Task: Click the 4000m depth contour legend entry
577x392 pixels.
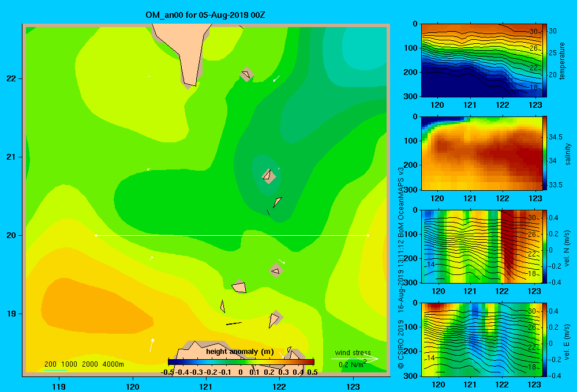Action: pyautogui.click(x=113, y=364)
